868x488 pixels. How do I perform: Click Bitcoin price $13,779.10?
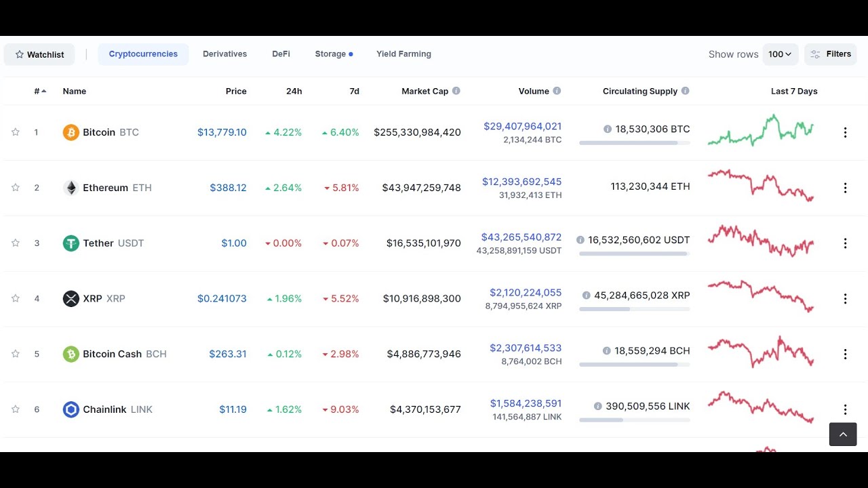pyautogui.click(x=222, y=132)
